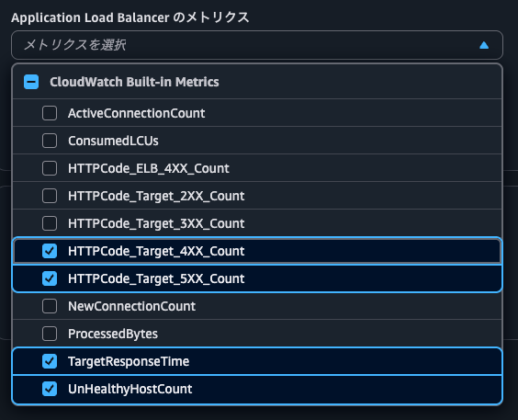
Task: Check the ActiveConnectionCount checkbox
Action: (50, 113)
